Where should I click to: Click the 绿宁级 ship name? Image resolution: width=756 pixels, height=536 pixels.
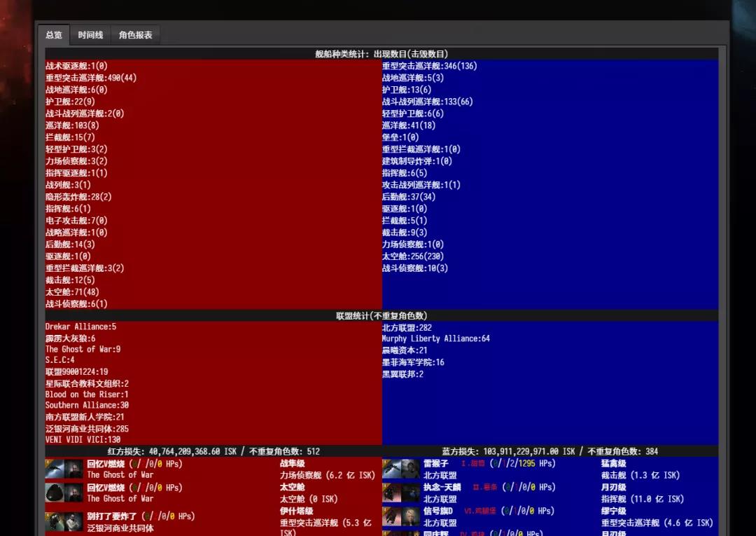point(613,511)
